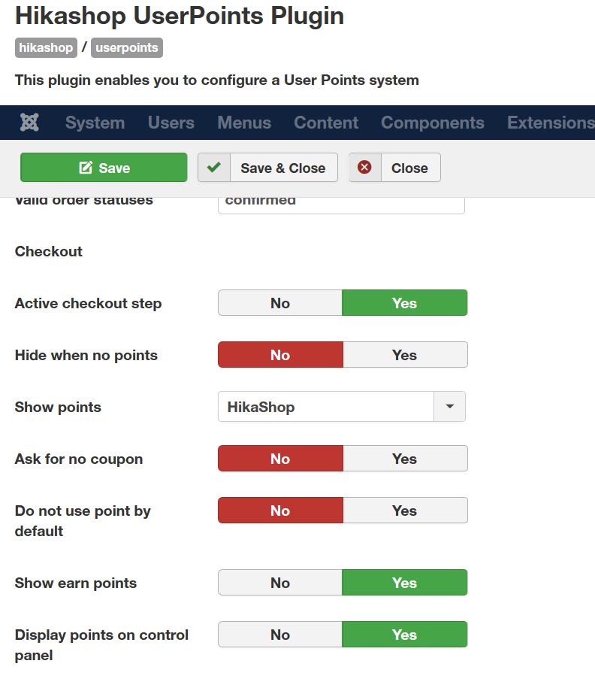The image size is (595, 700).
Task: Enable Hide when no points with Yes
Action: pyautogui.click(x=404, y=355)
